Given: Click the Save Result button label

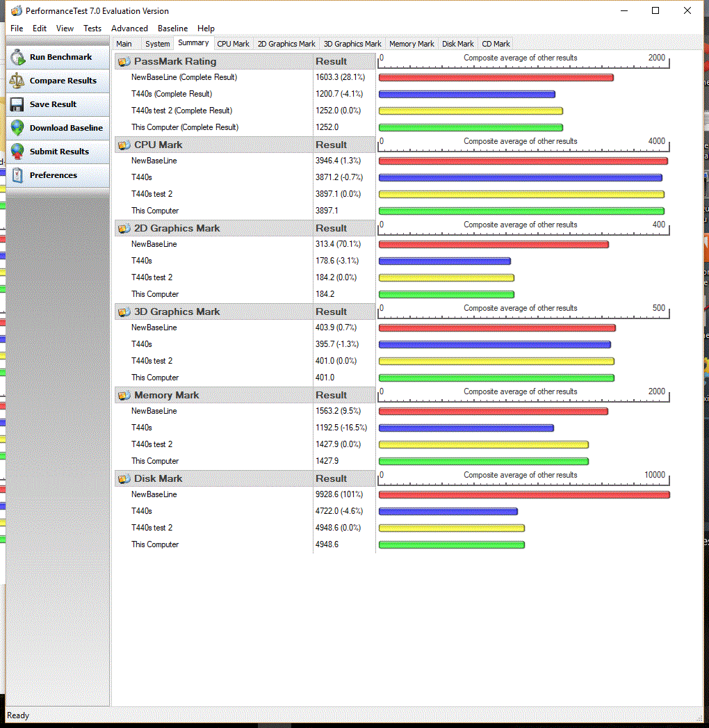Looking at the screenshot, I should coord(53,104).
